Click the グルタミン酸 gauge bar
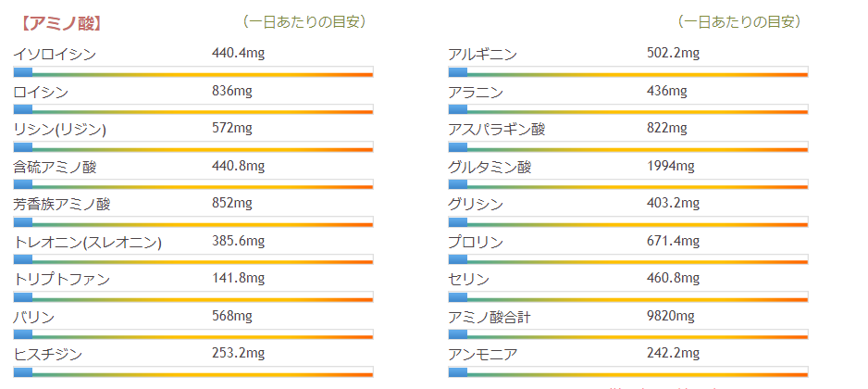The width and height of the screenshot is (868, 389). pos(628,184)
